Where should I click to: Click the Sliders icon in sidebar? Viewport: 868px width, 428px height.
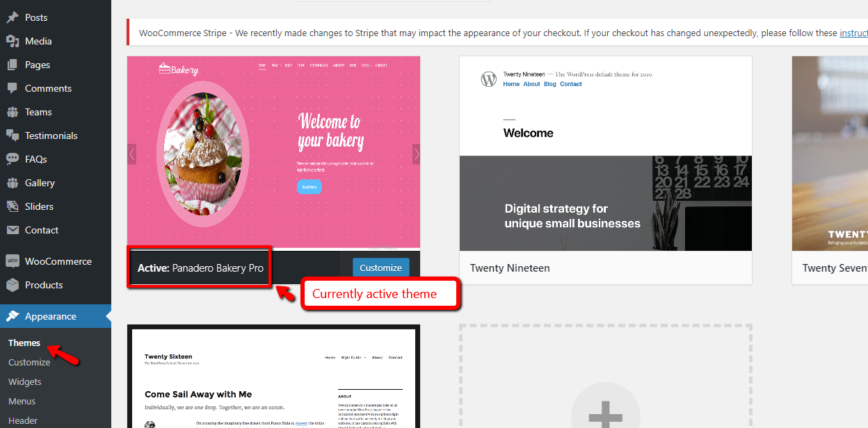[x=13, y=206]
